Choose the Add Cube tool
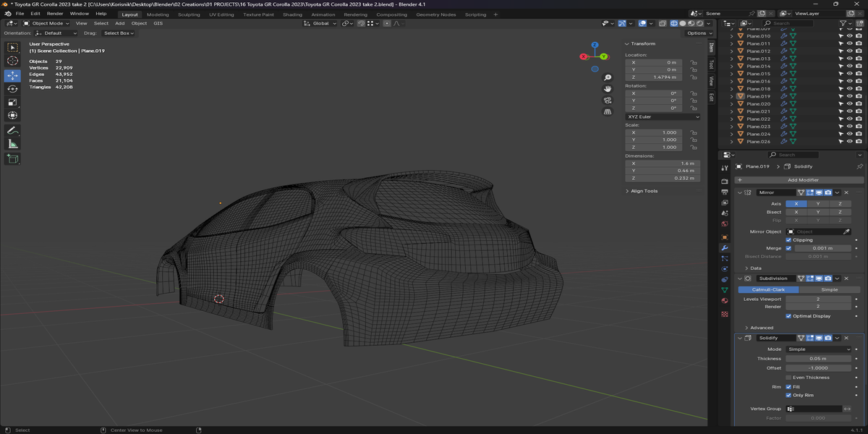 (12, 158)
